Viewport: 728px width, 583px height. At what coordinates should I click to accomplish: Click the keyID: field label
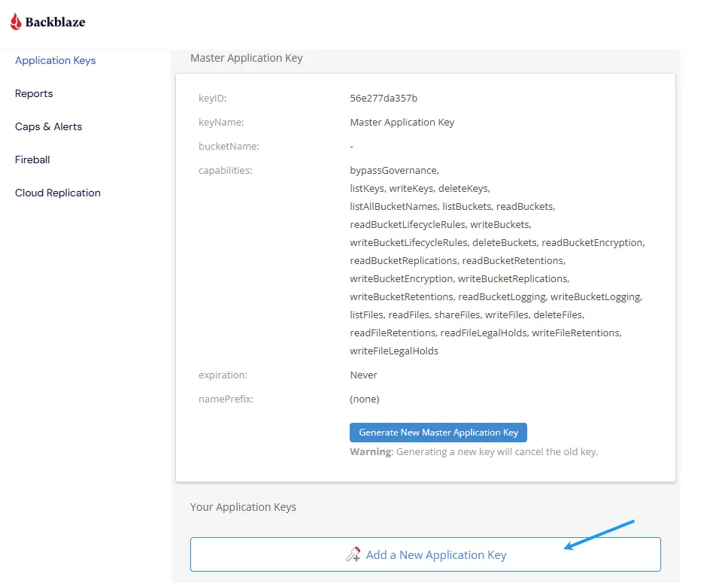(x=213, y=98)
